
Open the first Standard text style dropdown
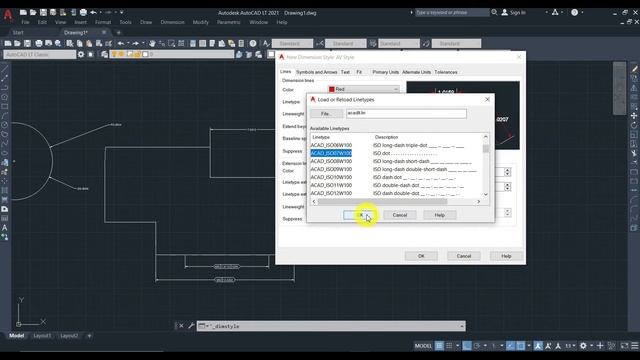293,43
